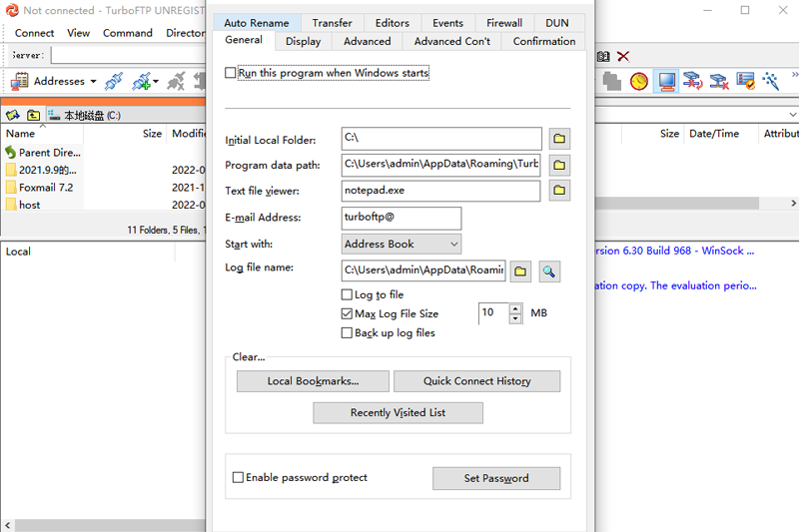Expand the Addresses dropdown arrow
This screenshot has width=799, height=532.
(93, 82)
